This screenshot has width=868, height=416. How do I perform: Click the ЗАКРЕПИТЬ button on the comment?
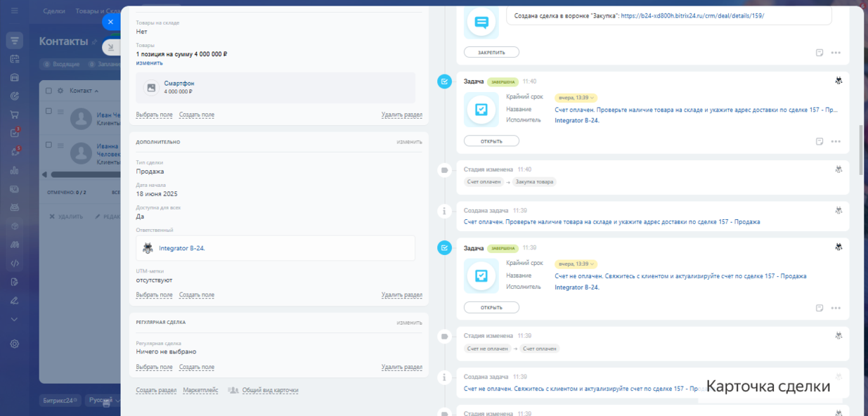491,52
